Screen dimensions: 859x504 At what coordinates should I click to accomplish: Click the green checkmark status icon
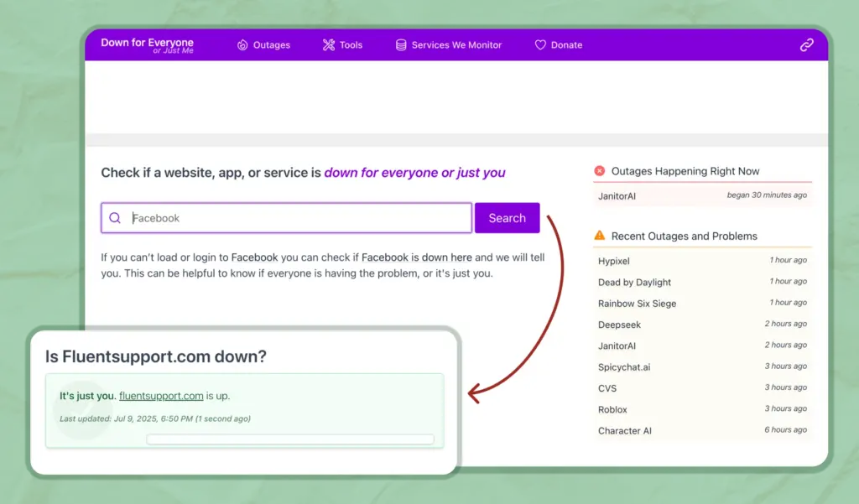click(83, 410)
